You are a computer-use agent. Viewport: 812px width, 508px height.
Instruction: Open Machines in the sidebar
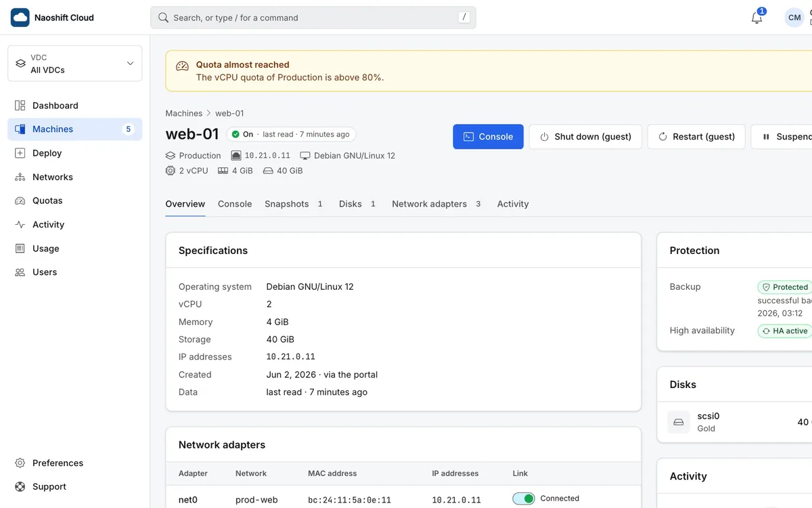(74, 129)
